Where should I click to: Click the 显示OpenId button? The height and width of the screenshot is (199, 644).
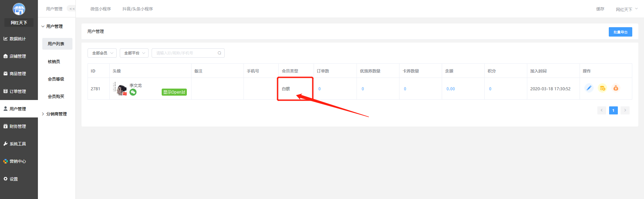pyautogui.click(x=174, y=92)
